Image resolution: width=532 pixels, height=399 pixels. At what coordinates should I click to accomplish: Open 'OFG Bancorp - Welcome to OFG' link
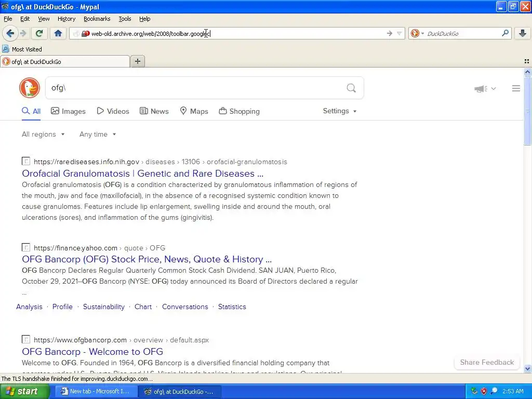92,352
